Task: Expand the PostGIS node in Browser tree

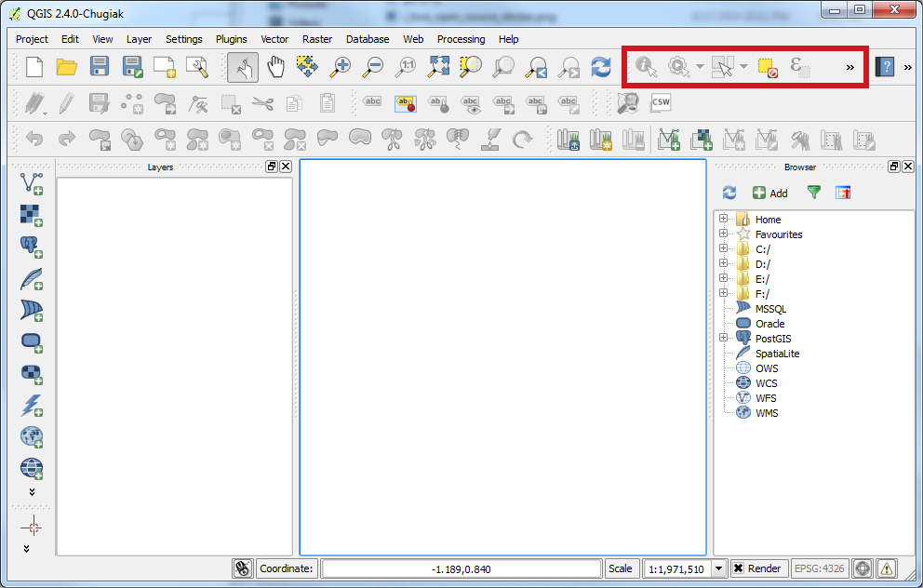Action: 723,339
